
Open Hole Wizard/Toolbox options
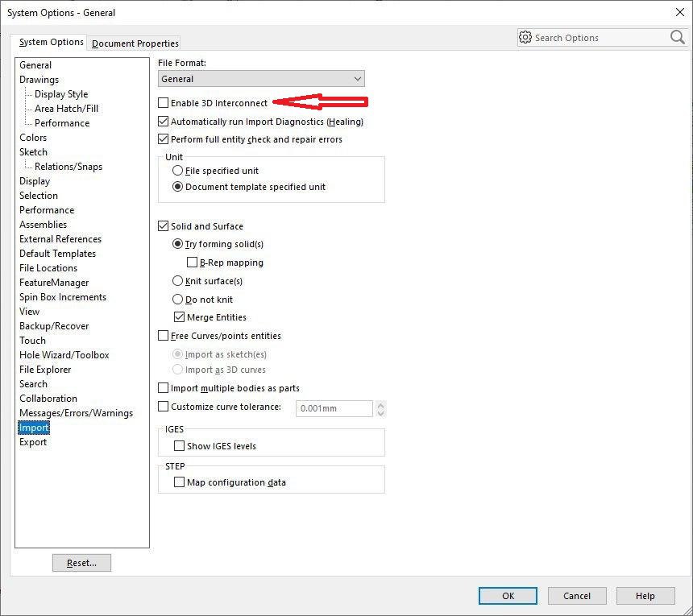click(64, 355)
